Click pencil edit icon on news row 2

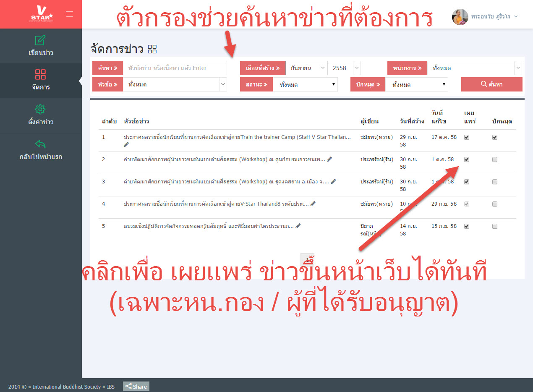tap(329, 159)
